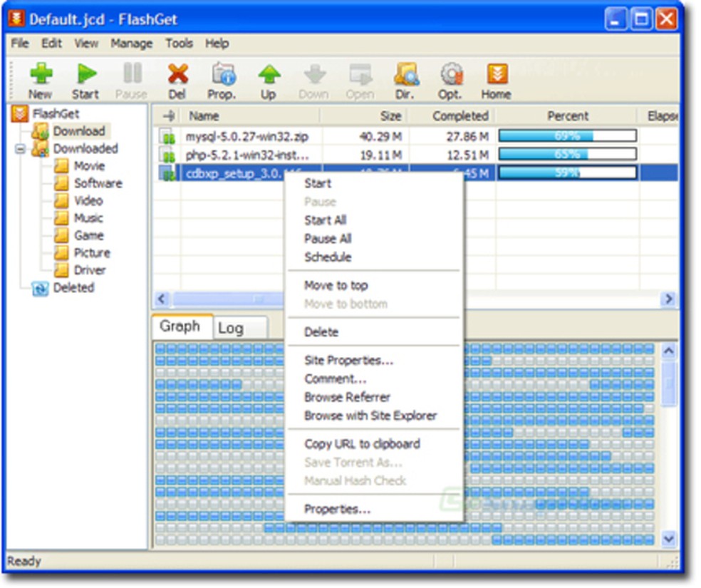Click the Home toolbar icon
Screen dimensions: 701x588
497,74
